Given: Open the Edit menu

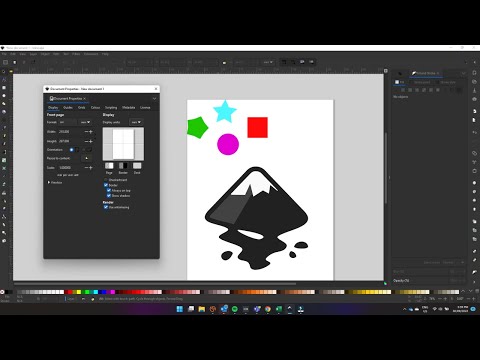Looking at the screenshot, I should point(13,54).
